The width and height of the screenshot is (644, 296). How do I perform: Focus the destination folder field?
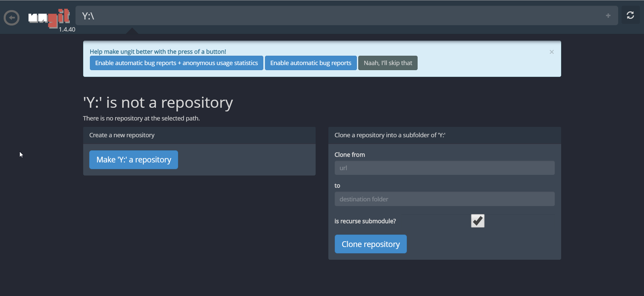(444, 199)
